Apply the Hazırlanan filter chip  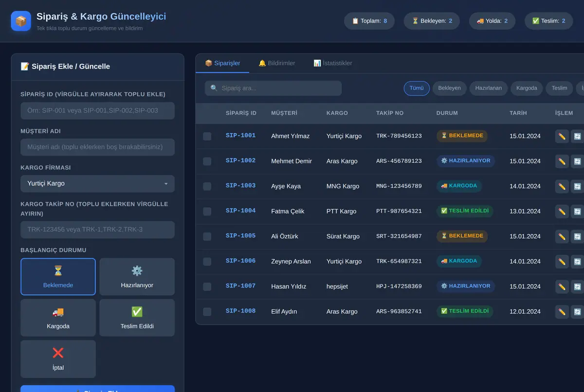(489, 88)
